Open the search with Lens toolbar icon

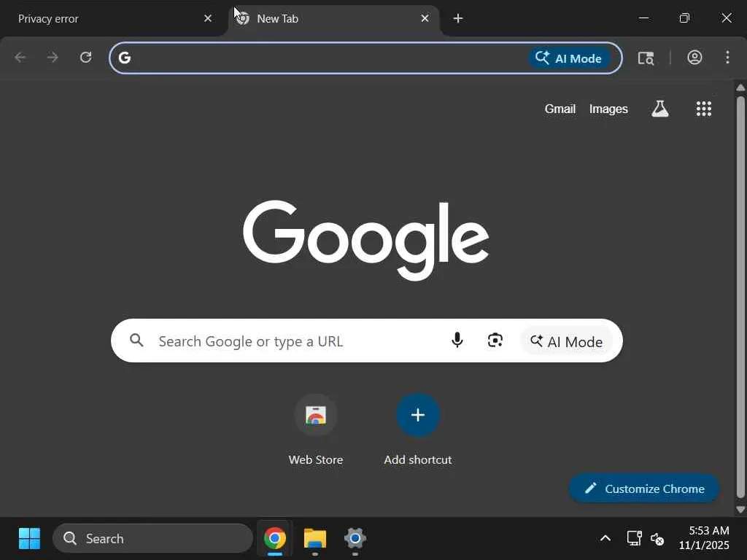pyautogui.click(x=646, y=58)
